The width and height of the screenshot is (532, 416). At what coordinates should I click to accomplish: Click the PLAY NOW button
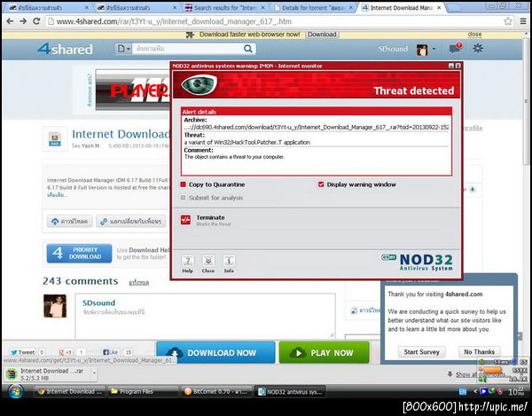click(x=324, y=353)
